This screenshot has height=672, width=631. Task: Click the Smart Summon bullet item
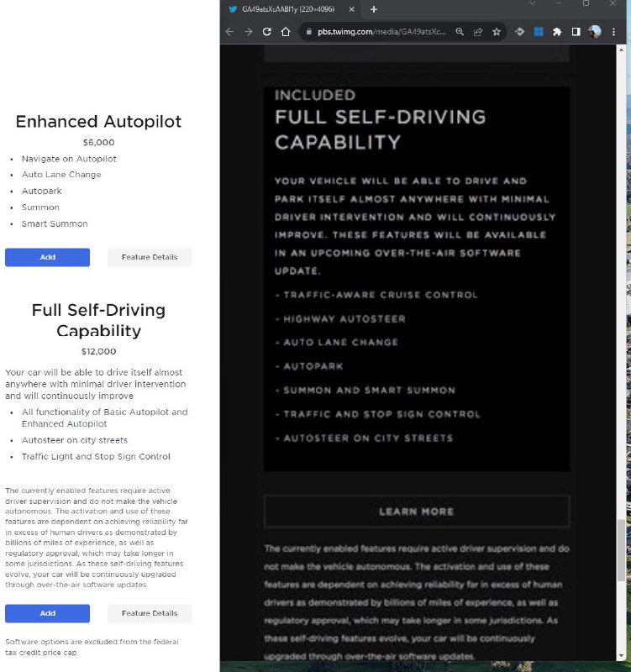pyautogui.click(x=55, y=223)
